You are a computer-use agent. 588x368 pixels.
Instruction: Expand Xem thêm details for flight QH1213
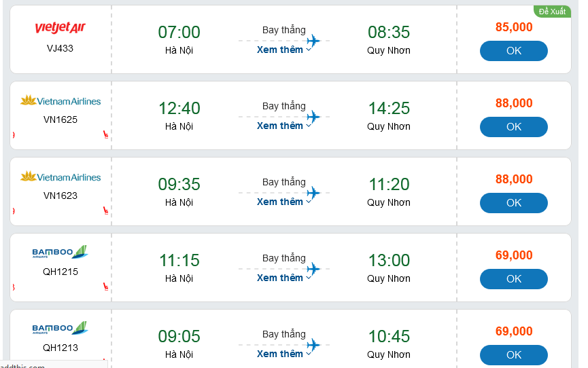[283, 354]
